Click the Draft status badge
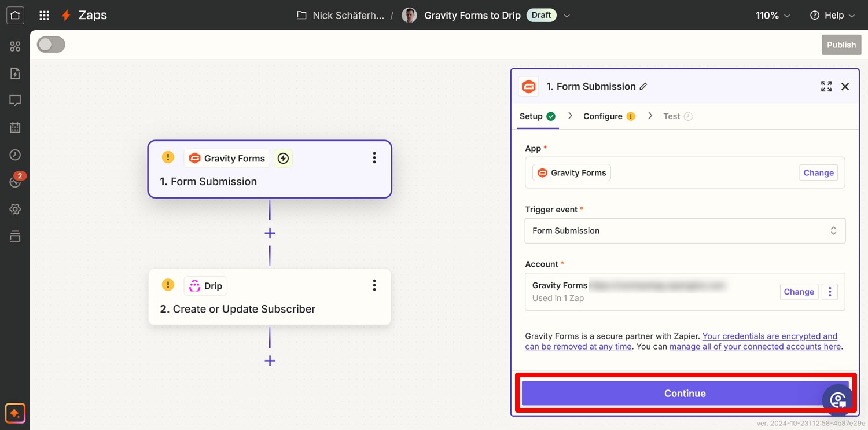 click(542, 16)
